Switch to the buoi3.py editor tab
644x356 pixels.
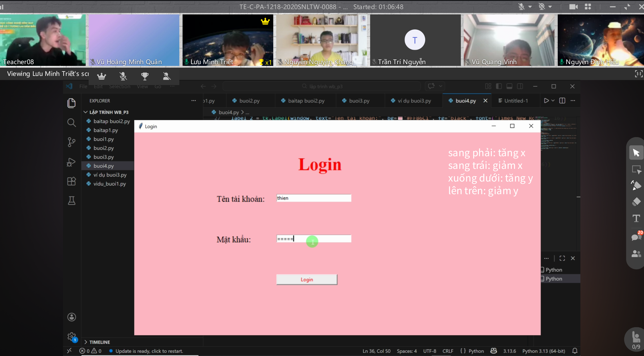[359, 101]
